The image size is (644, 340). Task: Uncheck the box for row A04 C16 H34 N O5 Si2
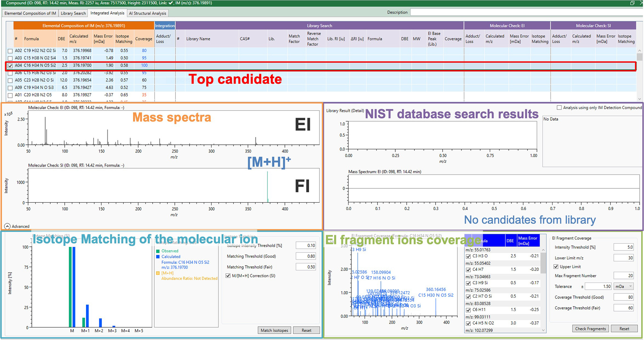(10, 66)
